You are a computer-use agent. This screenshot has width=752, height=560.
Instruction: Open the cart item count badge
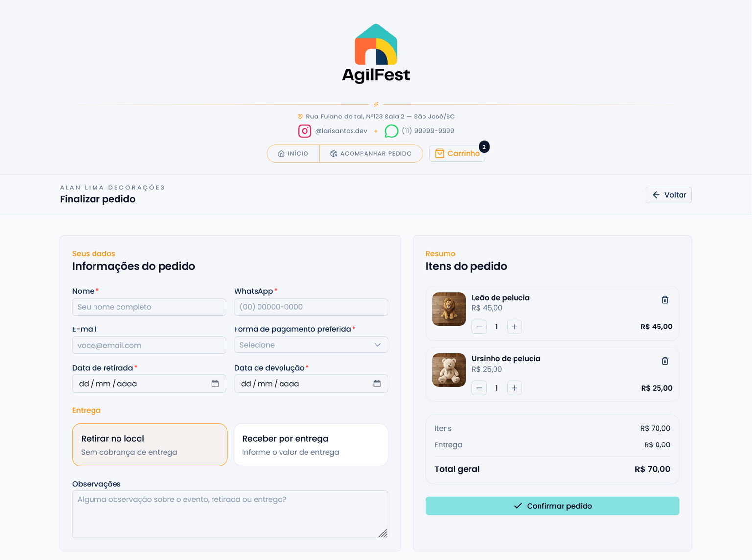pos(484,147)
